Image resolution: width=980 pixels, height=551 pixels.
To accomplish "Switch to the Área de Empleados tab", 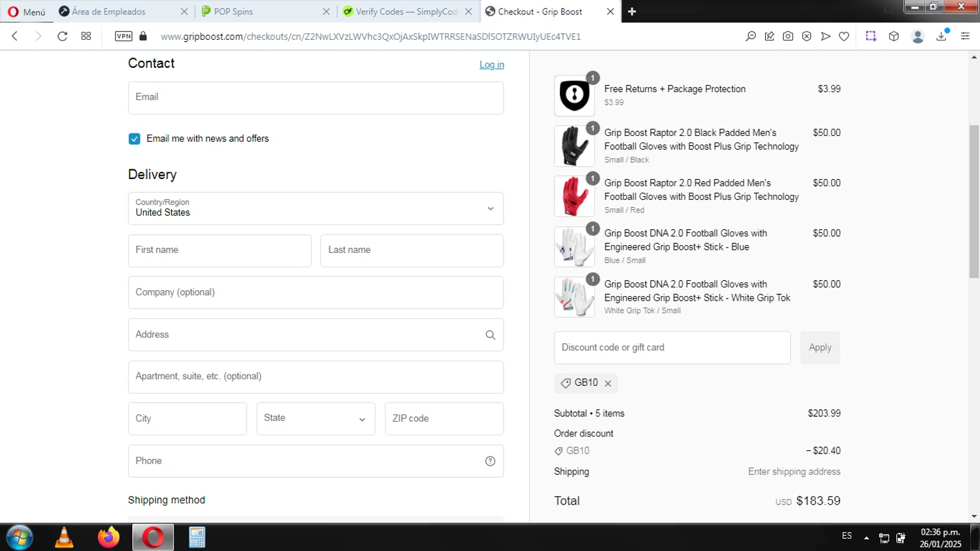I will tap(108, 12).
